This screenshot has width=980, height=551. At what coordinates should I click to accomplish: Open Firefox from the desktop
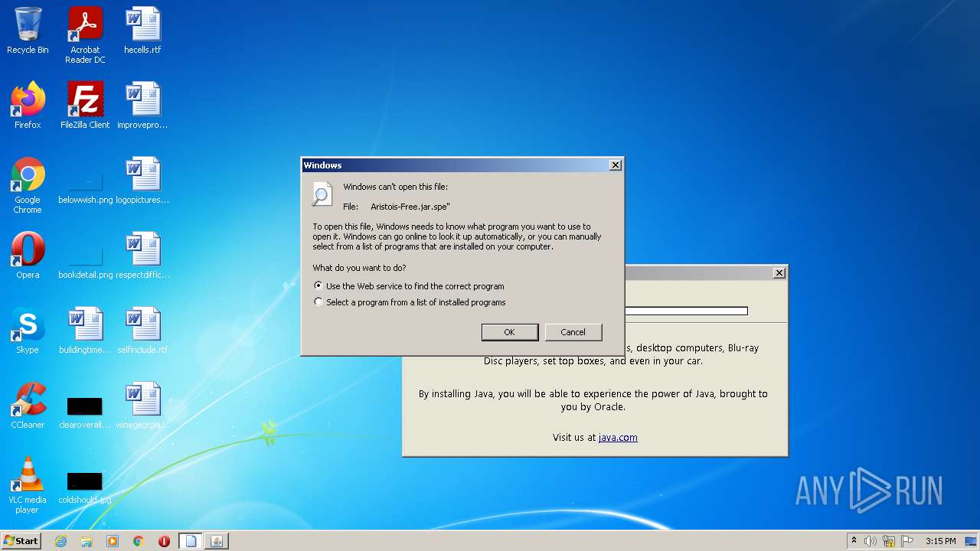click(28, 106)
